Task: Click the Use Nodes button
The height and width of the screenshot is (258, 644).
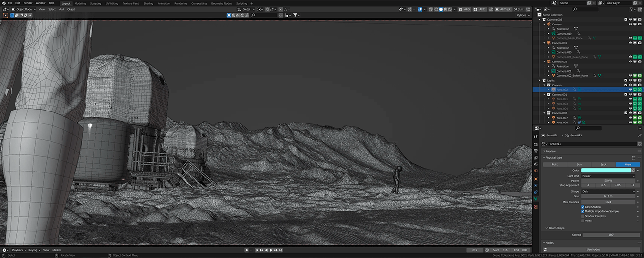Action: coord(593,249)
